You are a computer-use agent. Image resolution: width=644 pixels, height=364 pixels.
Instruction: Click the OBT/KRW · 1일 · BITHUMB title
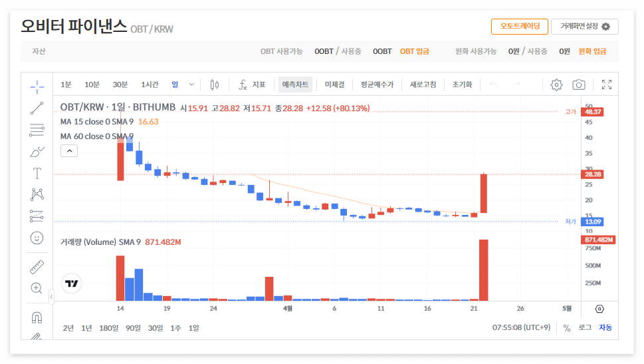point(118,107)
